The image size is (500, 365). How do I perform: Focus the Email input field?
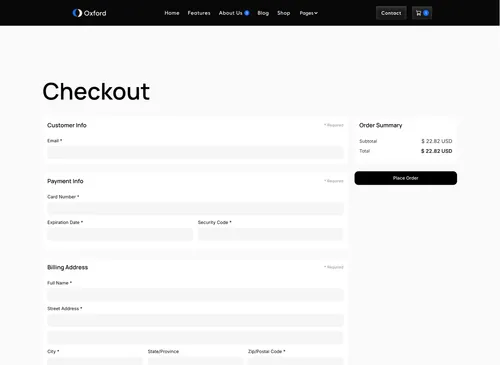[195, 152]
